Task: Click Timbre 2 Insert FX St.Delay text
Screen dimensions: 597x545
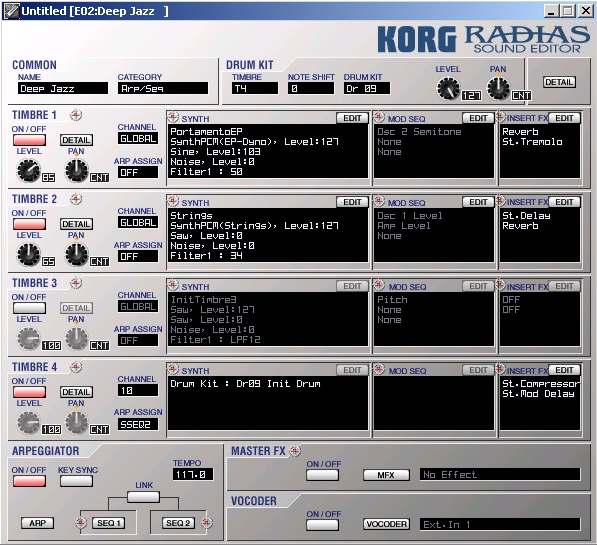Action: [x=526, y=216]
